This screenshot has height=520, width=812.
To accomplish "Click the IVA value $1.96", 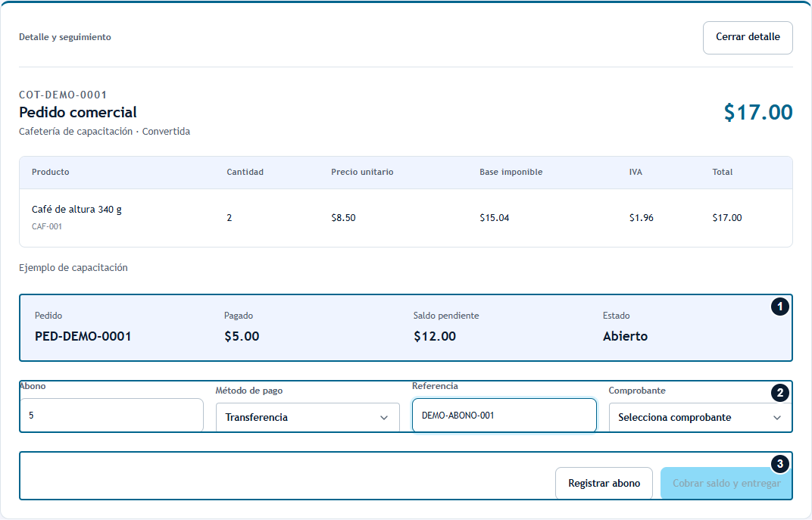I will pyautogui.click(x=641, y=218).
